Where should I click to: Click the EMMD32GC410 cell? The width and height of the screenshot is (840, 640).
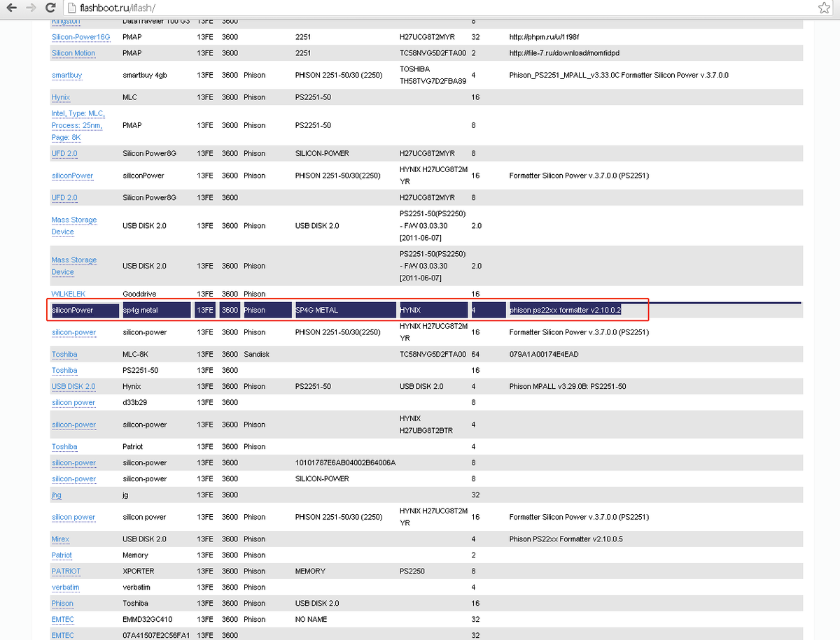147,619
